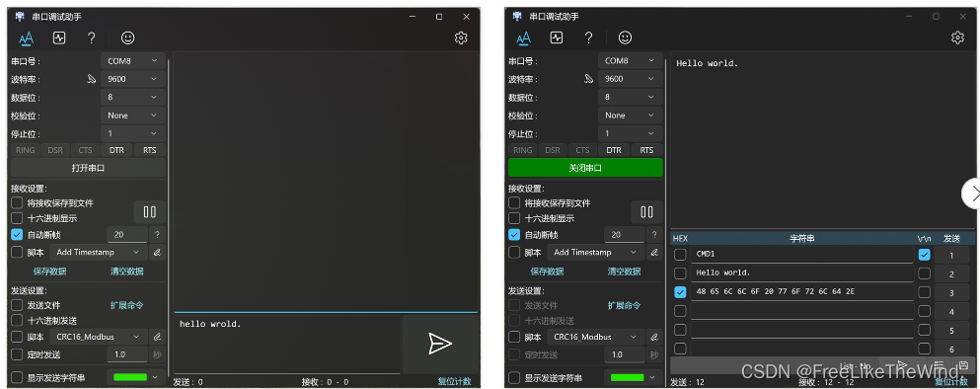Check the HEX box for the CMD1 row

click(680, 255)
